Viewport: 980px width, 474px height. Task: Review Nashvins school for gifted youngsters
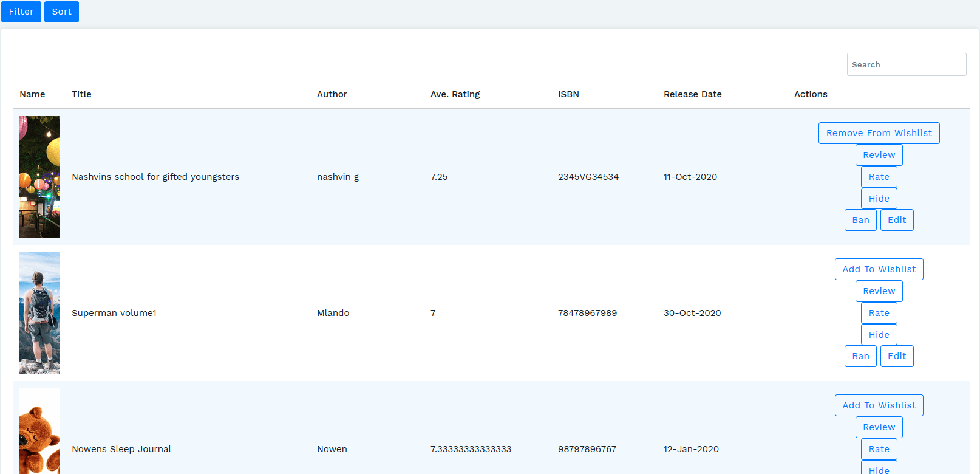click(x=879, y=155)
